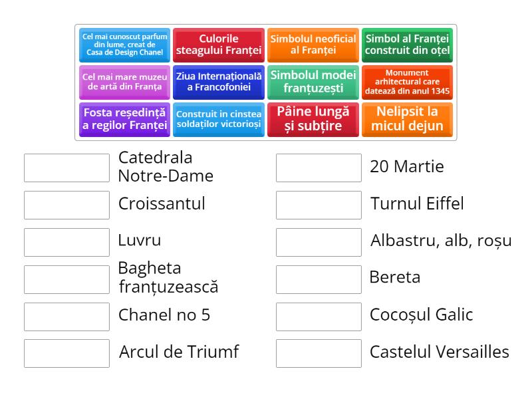Select the empty box next to Croissantul

pos(65,205)
